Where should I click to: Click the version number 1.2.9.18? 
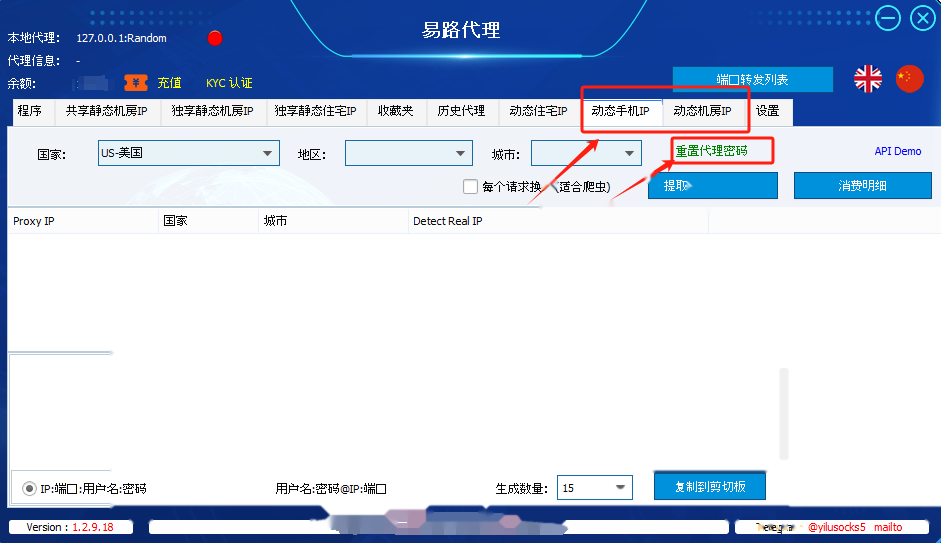93,527
